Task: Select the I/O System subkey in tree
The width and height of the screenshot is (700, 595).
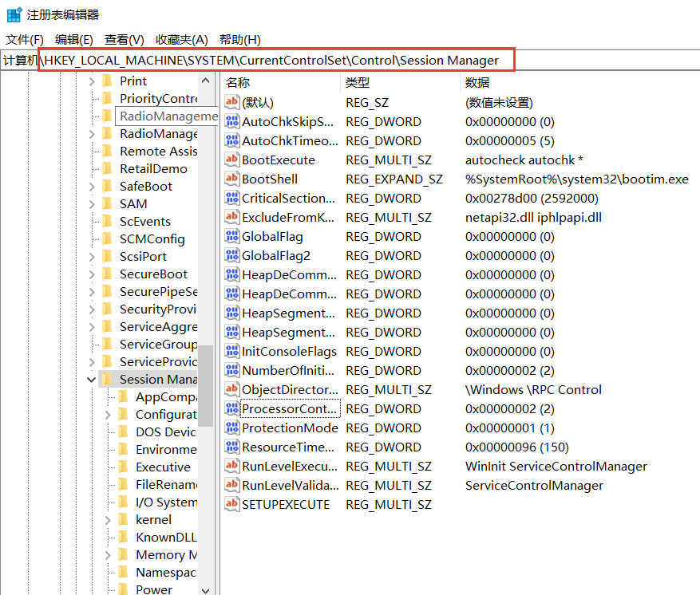Action: tap(166, 502)
